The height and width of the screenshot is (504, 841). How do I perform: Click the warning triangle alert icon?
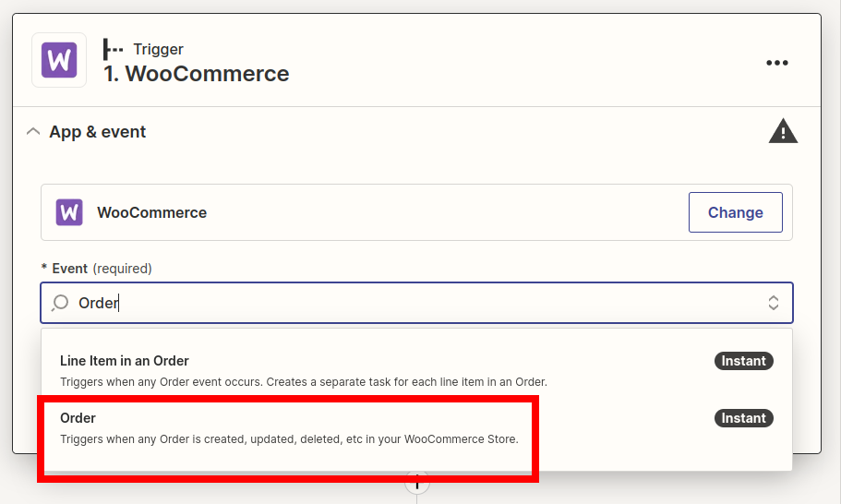[783, 131]
